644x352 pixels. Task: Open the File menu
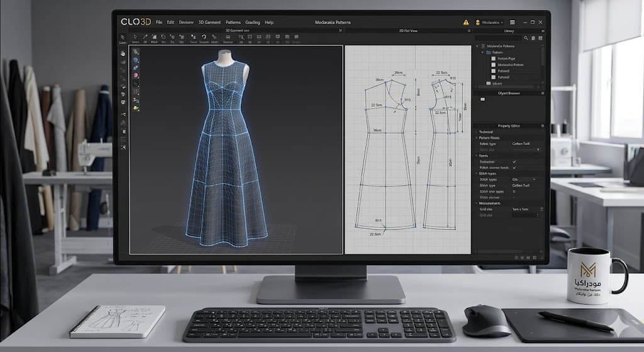(x=159, y=22)
